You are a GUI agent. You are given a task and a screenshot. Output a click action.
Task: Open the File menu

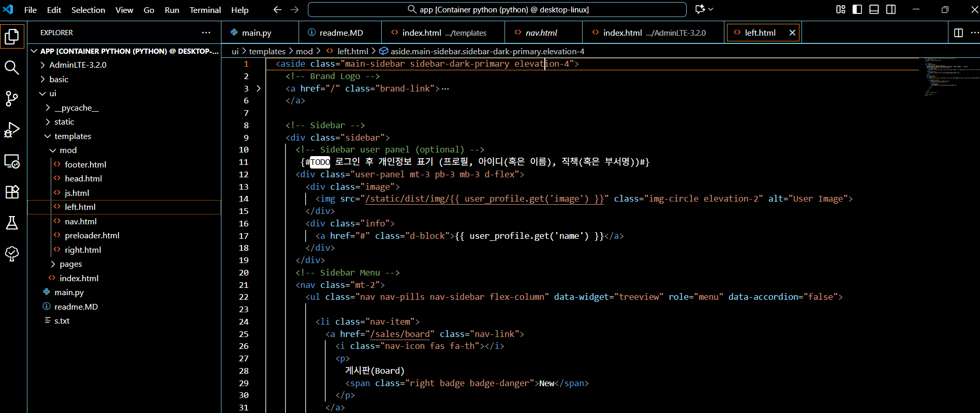point(31,10)
